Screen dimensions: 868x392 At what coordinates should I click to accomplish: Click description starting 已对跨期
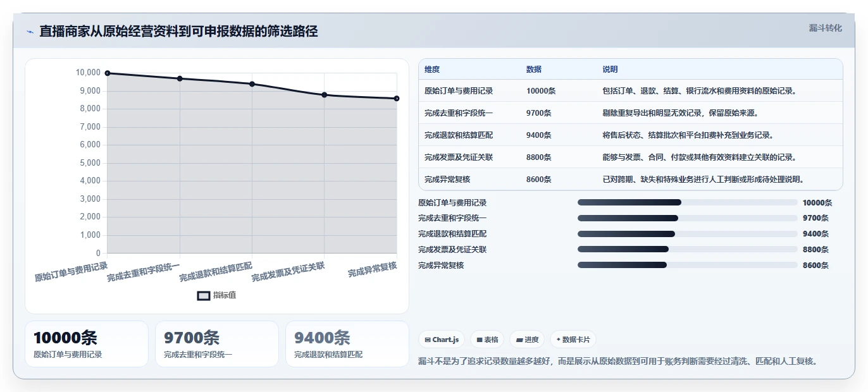[x=704, y=180]
